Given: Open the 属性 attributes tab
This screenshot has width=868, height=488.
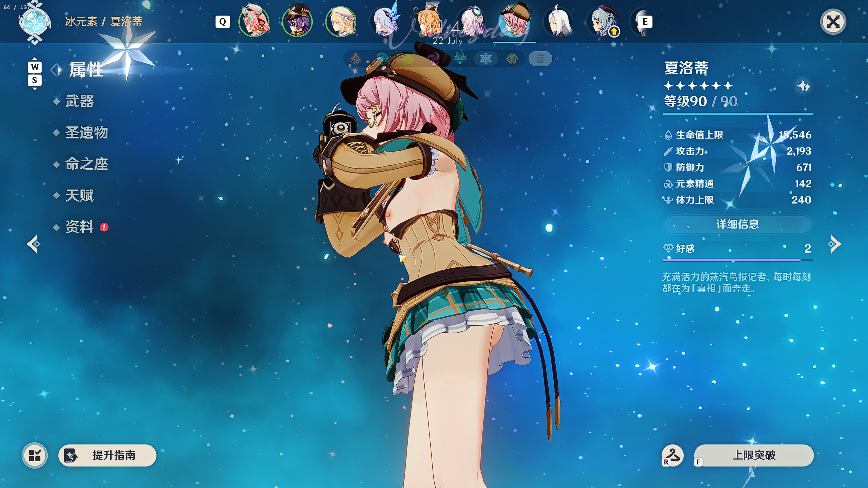Looking at the screenshot, I should [86, 69].
